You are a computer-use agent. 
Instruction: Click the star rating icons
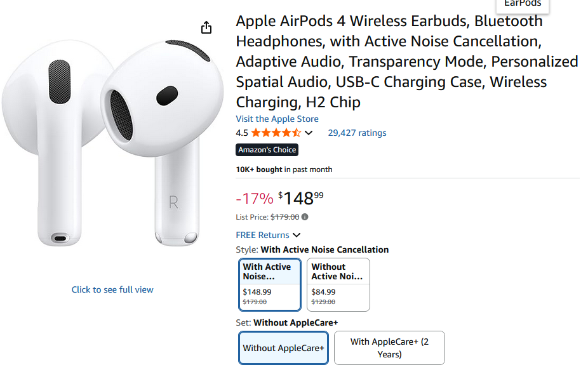point(276,133)
